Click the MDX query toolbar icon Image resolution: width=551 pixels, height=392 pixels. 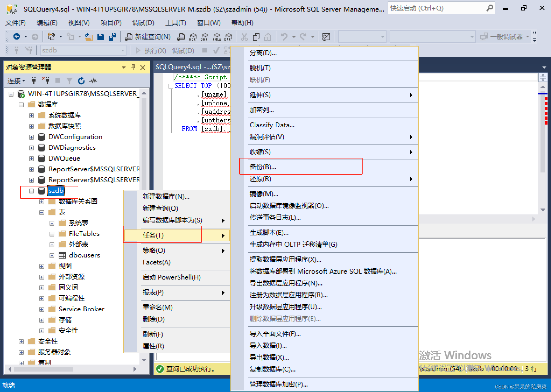[x=193, y=37]
